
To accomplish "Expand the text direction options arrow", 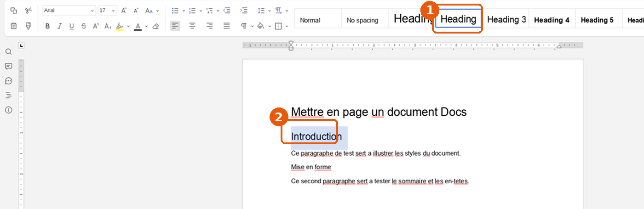I will 287,11.
